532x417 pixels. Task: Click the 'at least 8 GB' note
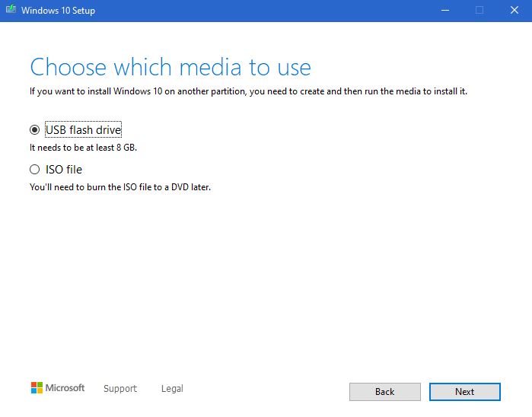83,148
